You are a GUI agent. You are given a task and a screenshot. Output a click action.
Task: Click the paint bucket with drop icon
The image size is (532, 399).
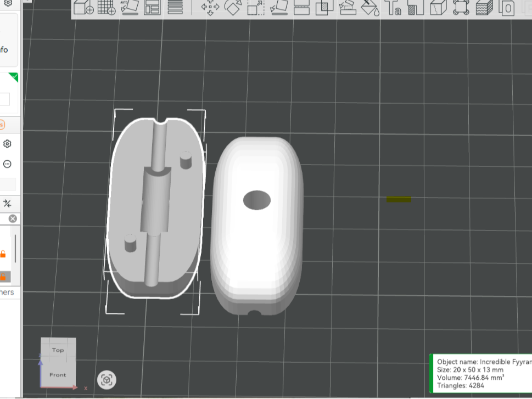pyautogui.click(x=370, y=8)
